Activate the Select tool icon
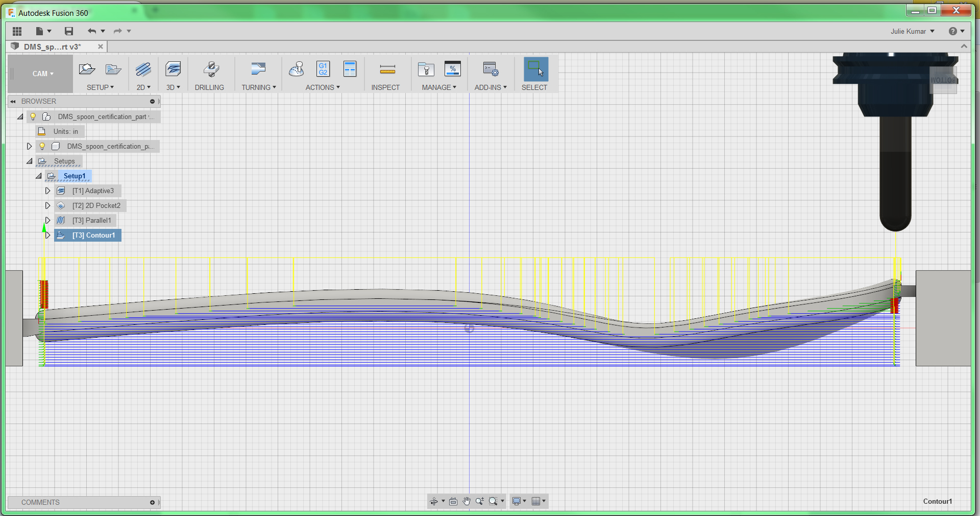 (x=536, y=69)
